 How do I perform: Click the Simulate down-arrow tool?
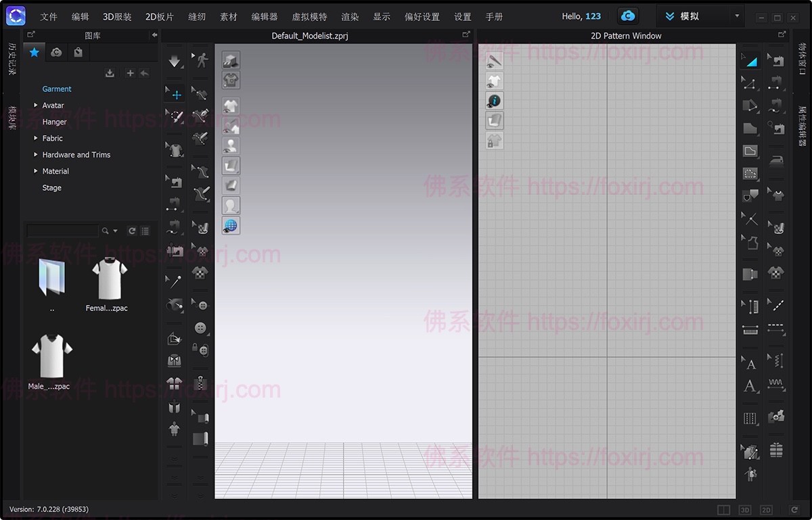click(x=175, y=62)
